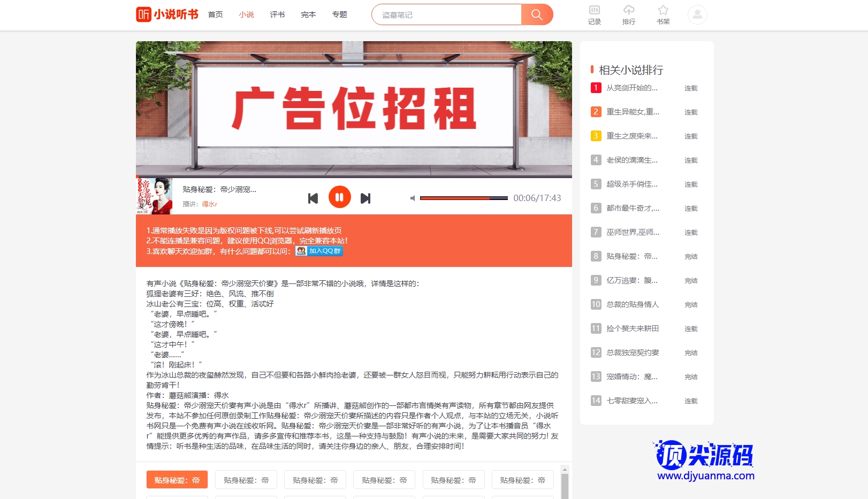Open the narrator link 得水r
Image resolution: width=868 pixels, height=499 pixels.
[210, 204]
